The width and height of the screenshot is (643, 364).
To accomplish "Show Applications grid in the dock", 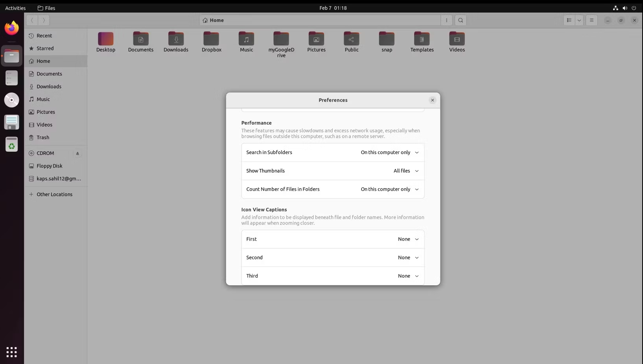I will [x=11, y=352].
